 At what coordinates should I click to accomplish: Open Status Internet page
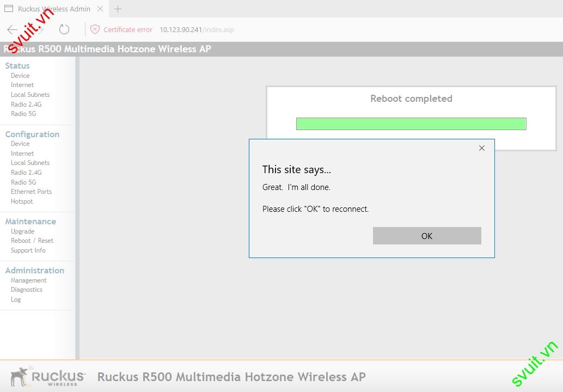pos(22,85)
